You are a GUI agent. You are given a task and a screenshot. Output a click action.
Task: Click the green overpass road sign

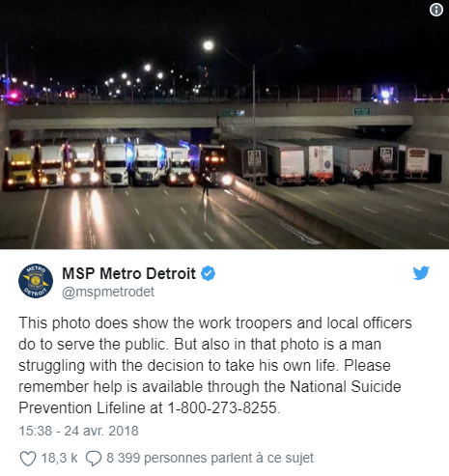(362, 111)
